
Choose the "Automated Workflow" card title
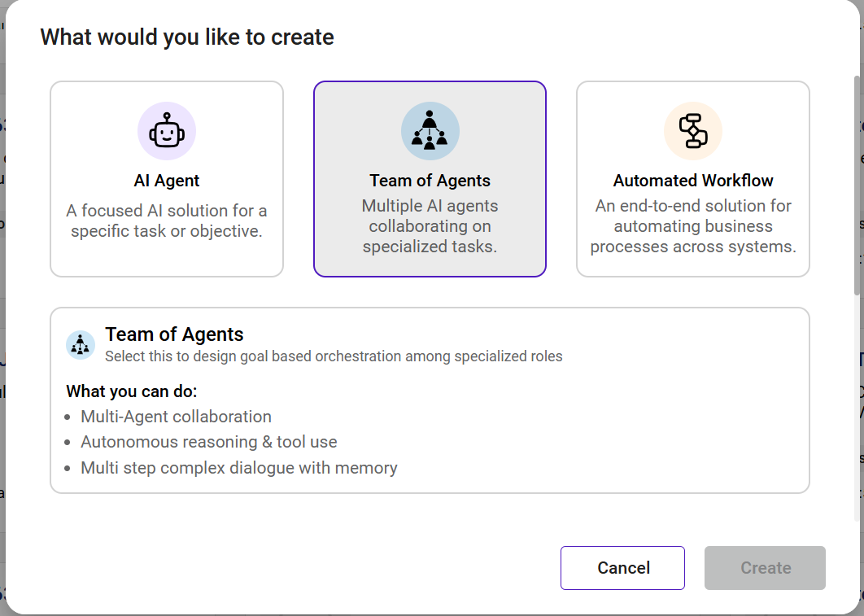point(693,181)
